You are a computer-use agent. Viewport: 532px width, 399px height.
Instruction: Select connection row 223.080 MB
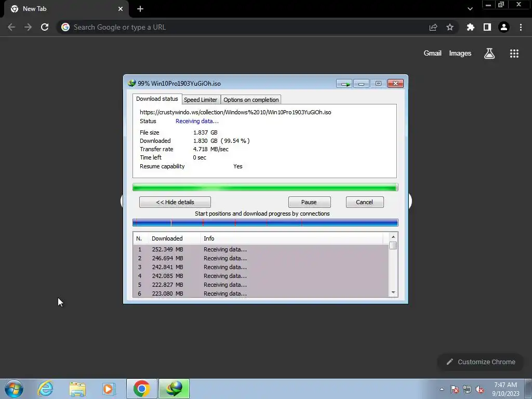(x=261, y=294)
